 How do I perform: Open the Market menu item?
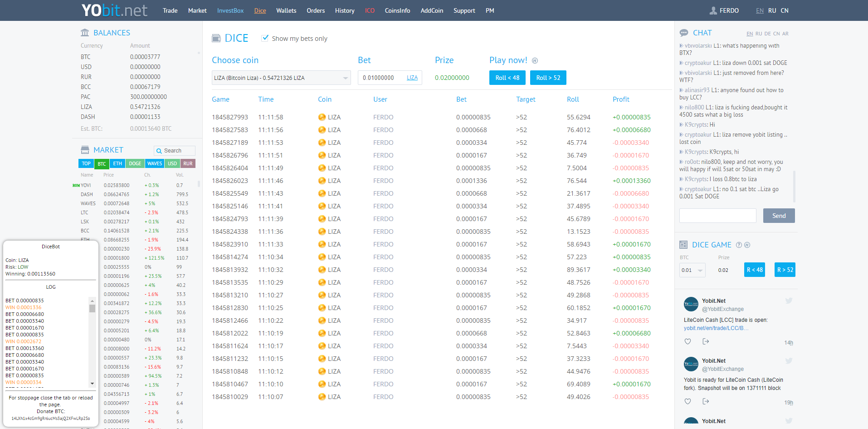coord(197,10)
